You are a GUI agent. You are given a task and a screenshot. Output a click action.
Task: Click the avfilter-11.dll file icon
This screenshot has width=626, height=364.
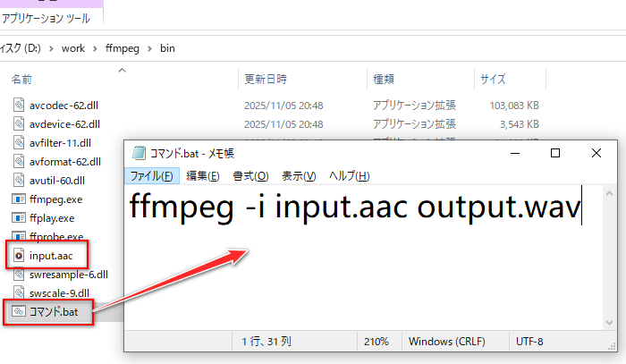point(19,142)
